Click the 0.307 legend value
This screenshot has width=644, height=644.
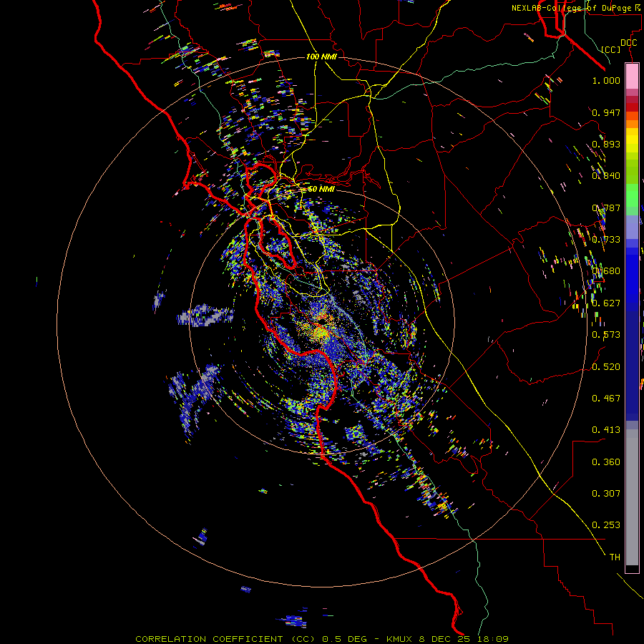606,494
